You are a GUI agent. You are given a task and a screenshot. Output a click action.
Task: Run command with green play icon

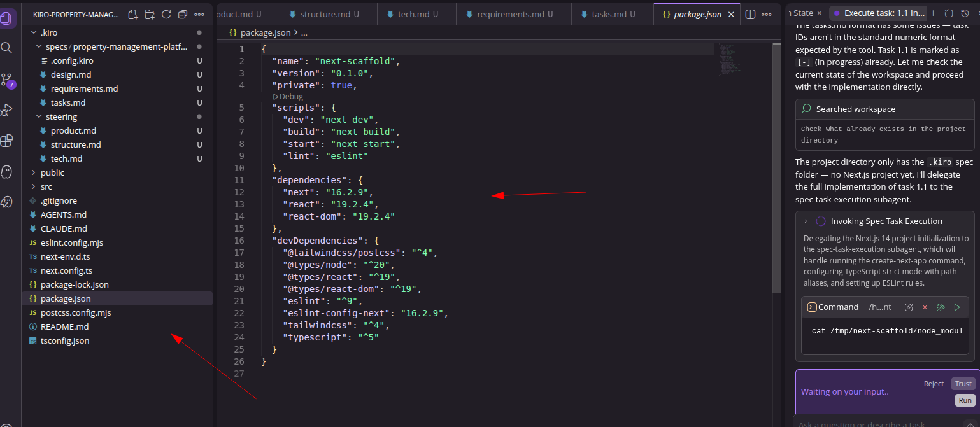point(956,307)
